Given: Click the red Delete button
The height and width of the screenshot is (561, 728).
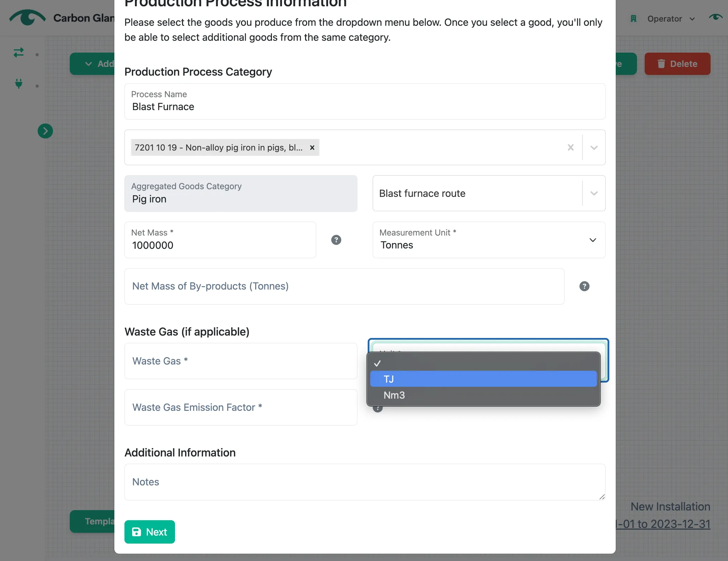Looking at the screenshot, I should click(x=677, y=64).
